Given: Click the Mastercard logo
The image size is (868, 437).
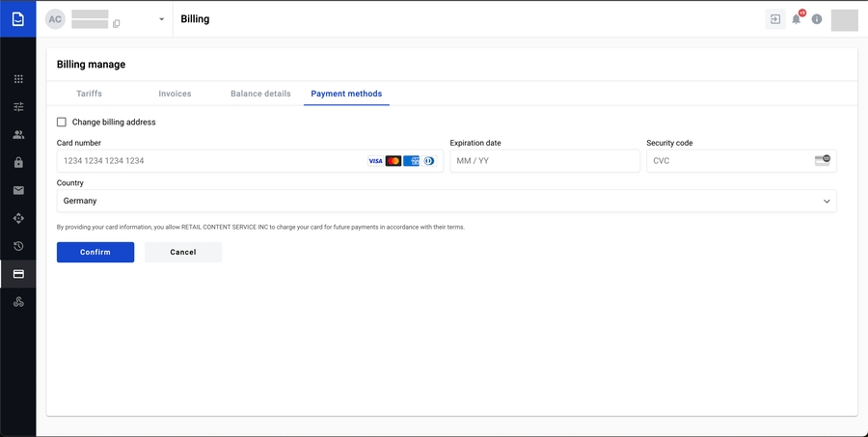Looking at the screenshot, I should (393, 161).
